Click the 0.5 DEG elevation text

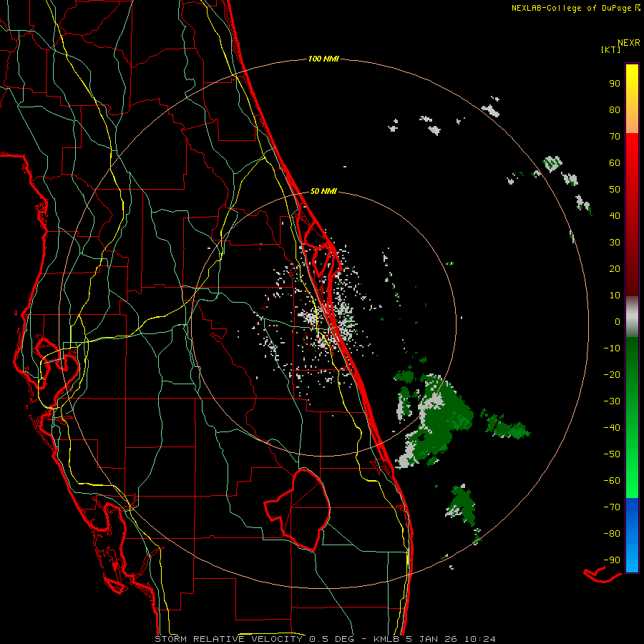point(336,639)
